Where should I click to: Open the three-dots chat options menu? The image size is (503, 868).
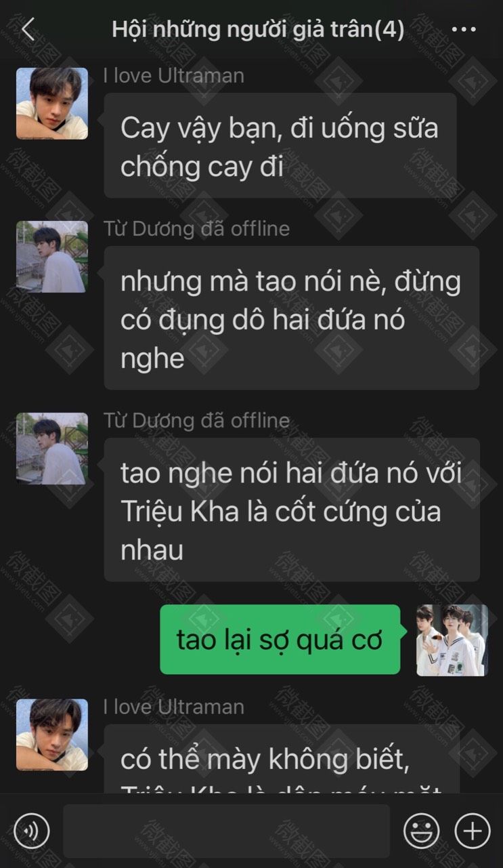[x=464, y=30]
